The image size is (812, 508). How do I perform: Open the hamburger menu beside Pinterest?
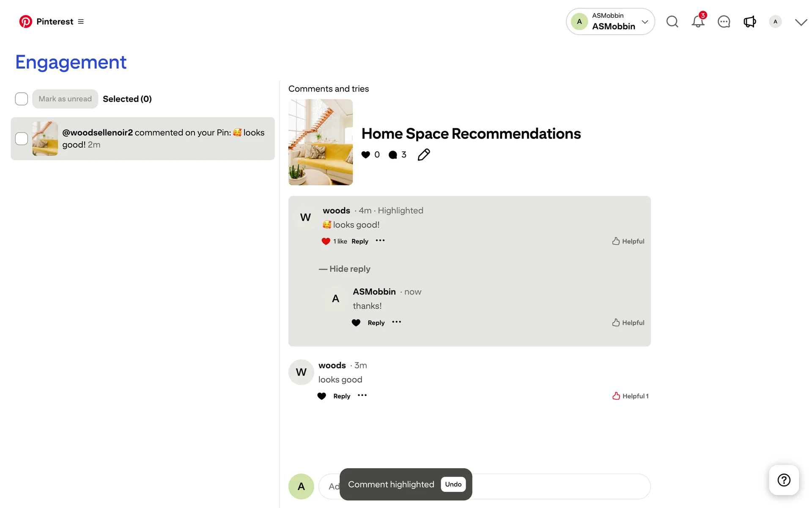pos(81,22)
